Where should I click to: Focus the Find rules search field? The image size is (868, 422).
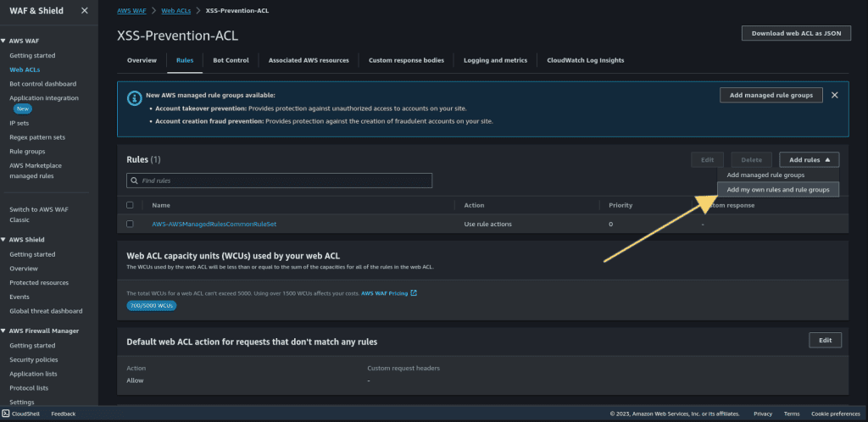280,180
